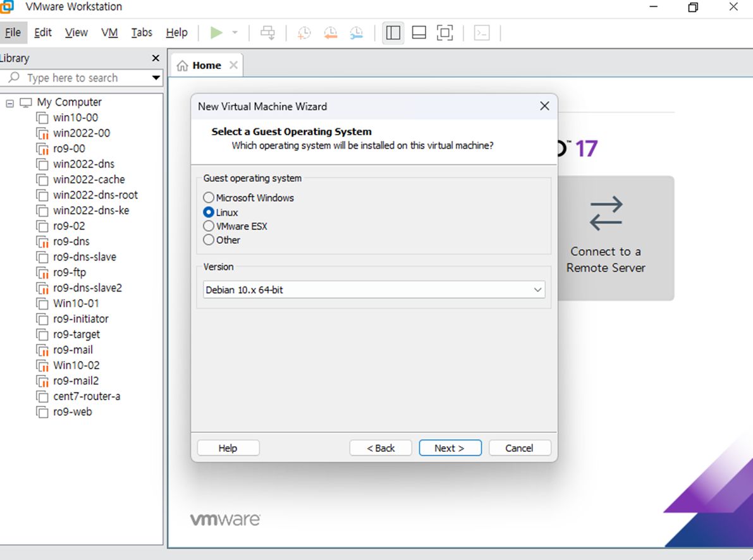Select the ro9-mail VM icon
The width and height of the screenshot is (753, 560).
click(42, 350)
